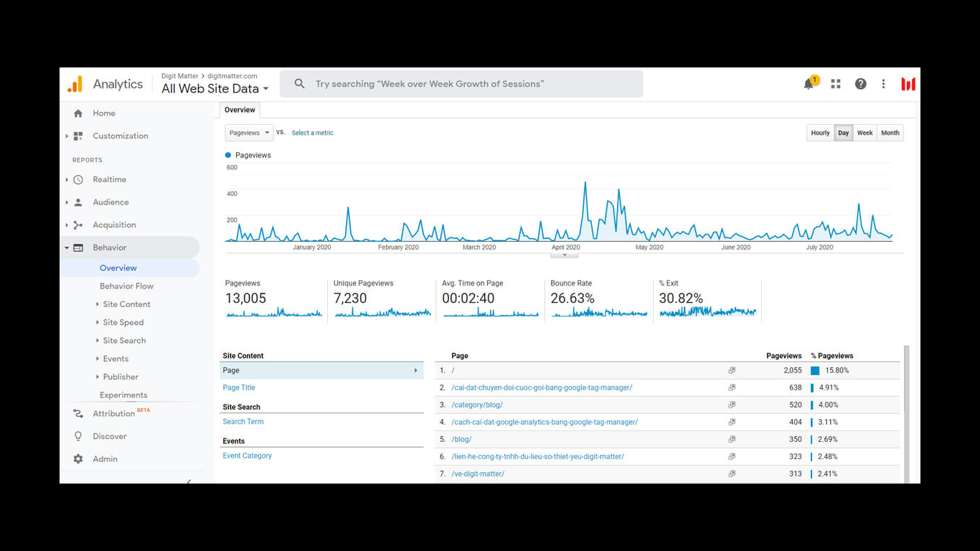Open /cai-dat-chuyen-doi-cuoc-goi-bang-google-tag-manager/ page link
The image size is (980, 551).
click(x=542, y=387)
